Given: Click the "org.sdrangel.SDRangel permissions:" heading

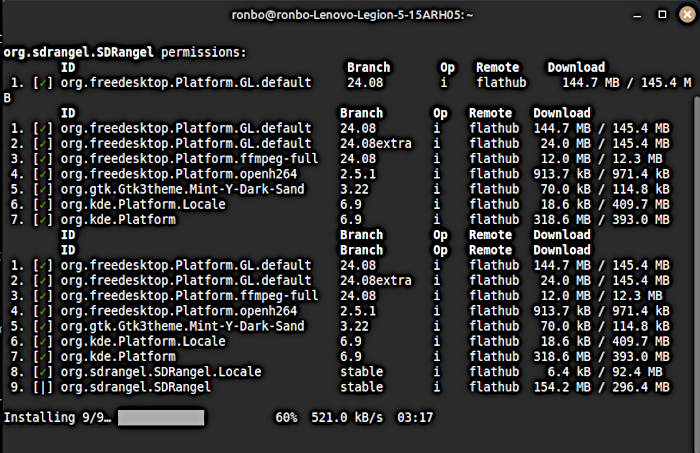Looking at the screenshot, I should [125, 52].
